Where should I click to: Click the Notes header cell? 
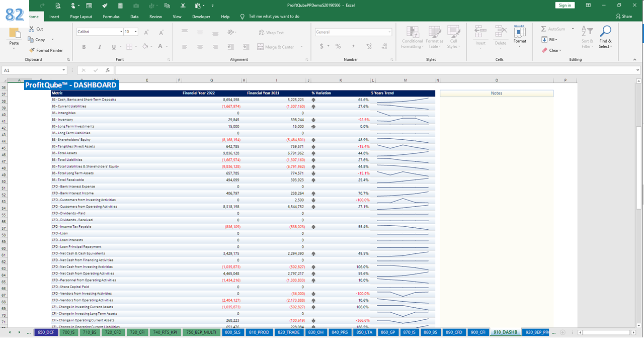click(497, 93)
